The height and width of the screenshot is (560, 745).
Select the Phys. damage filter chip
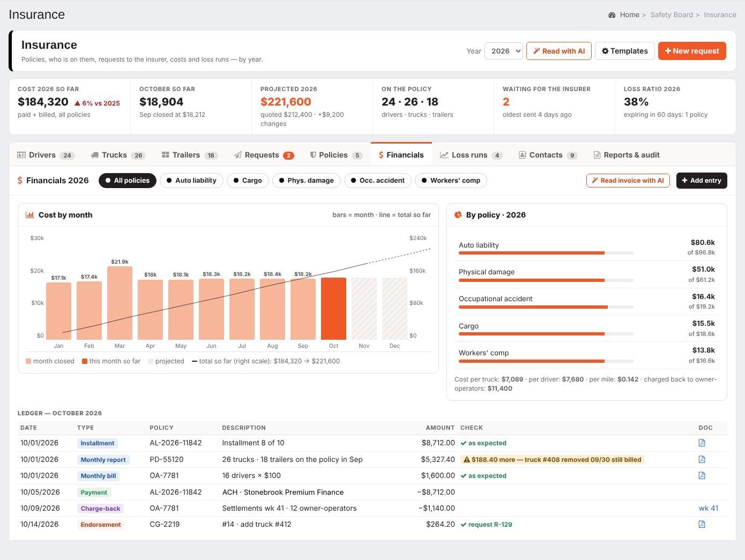pyautogui.click(x=307, y=181)
